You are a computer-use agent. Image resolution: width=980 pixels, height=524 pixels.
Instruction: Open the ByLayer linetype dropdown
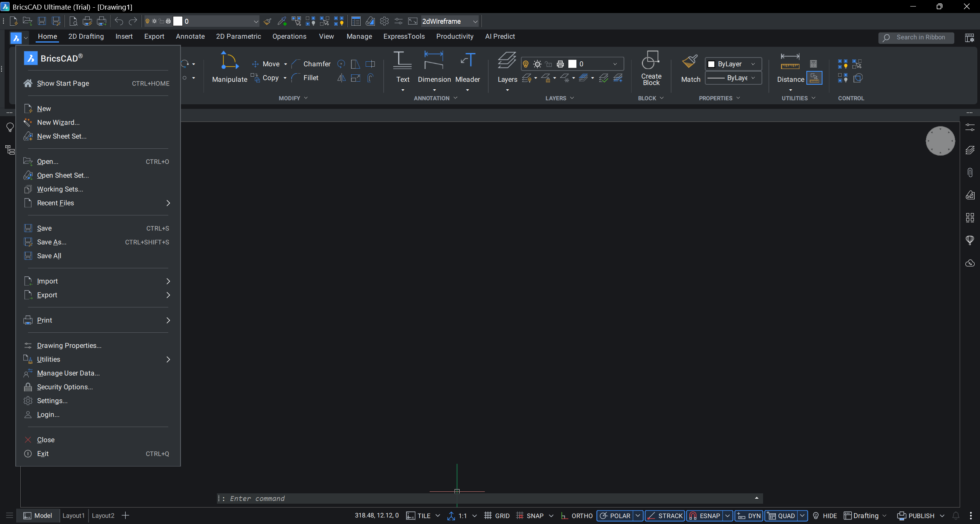coord(733,78)
